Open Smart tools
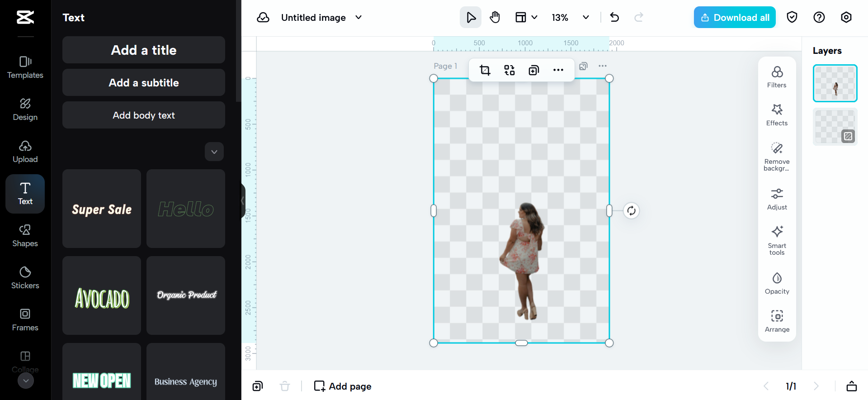 coord(777,240)
